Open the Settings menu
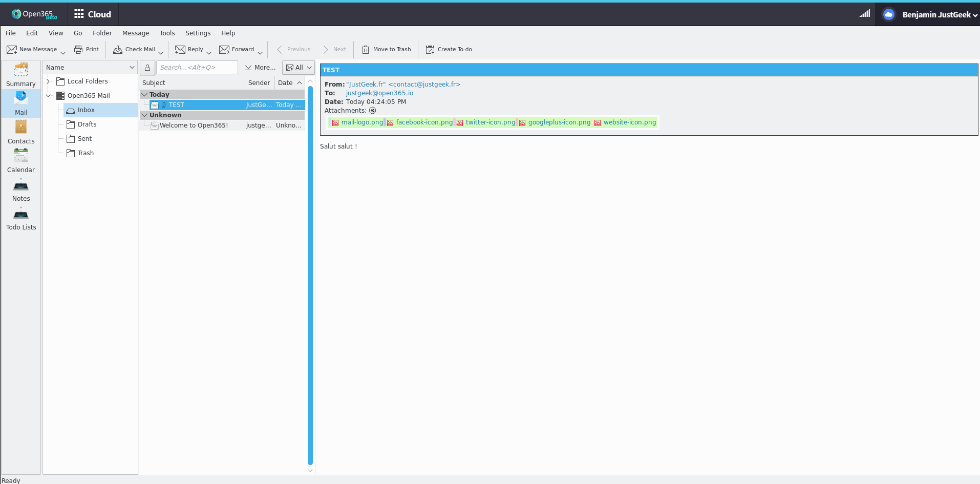 tap(198, 33)
